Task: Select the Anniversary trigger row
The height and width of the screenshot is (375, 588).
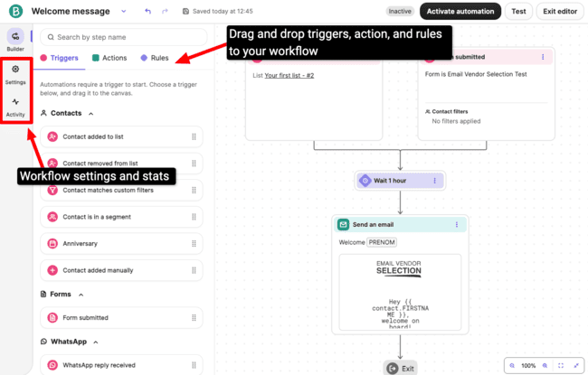Action: [121, 243]
